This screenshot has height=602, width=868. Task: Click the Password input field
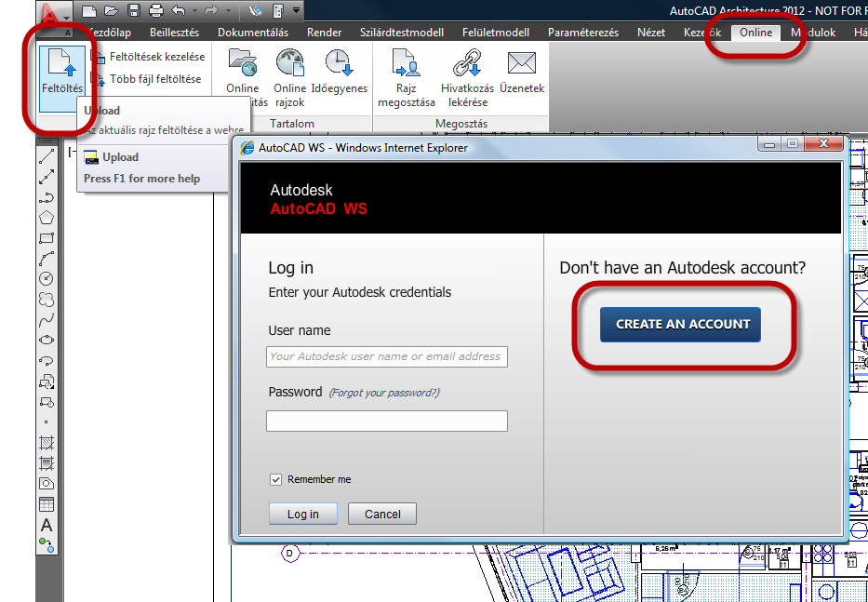click(387, 421)
